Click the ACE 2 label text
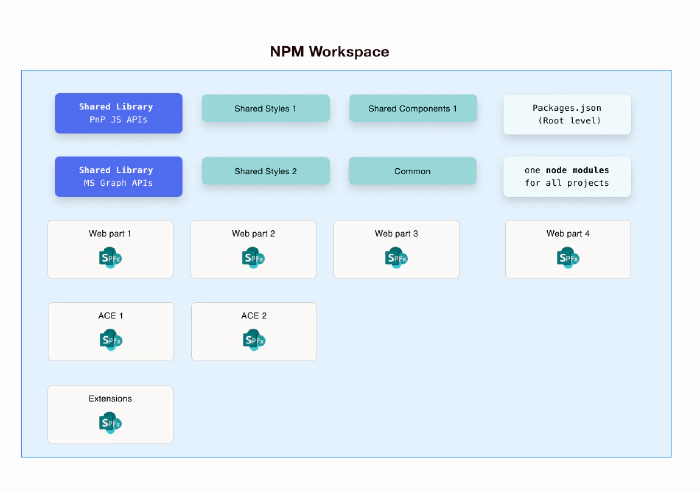Viewport: 700px width, 491px height. click(254, 315)
